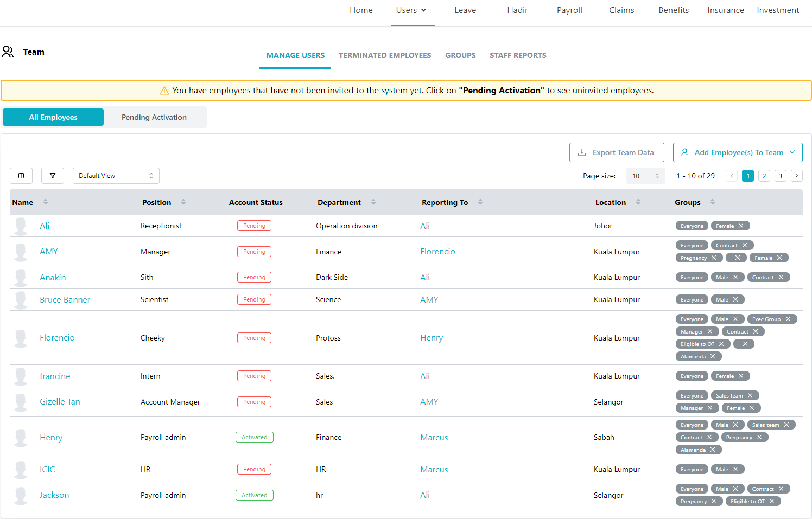Remove Contract tag from AMY's row
812x519 pixels.
pos(745,245)
